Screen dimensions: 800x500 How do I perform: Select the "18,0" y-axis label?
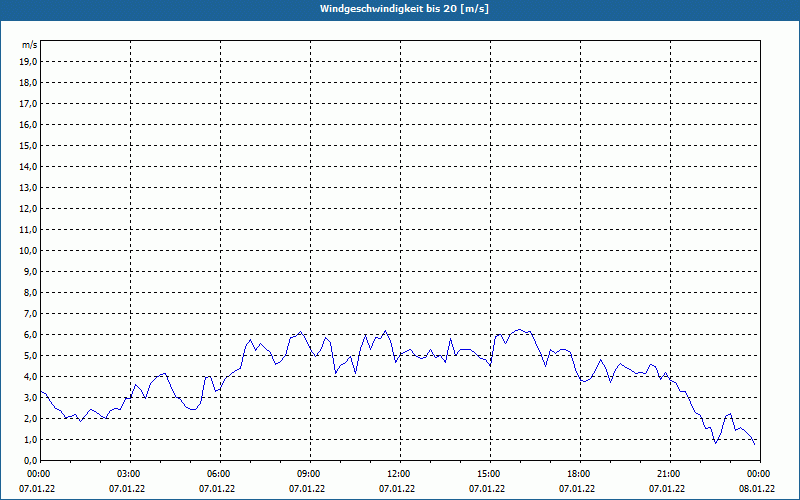[x=28, y=83]
